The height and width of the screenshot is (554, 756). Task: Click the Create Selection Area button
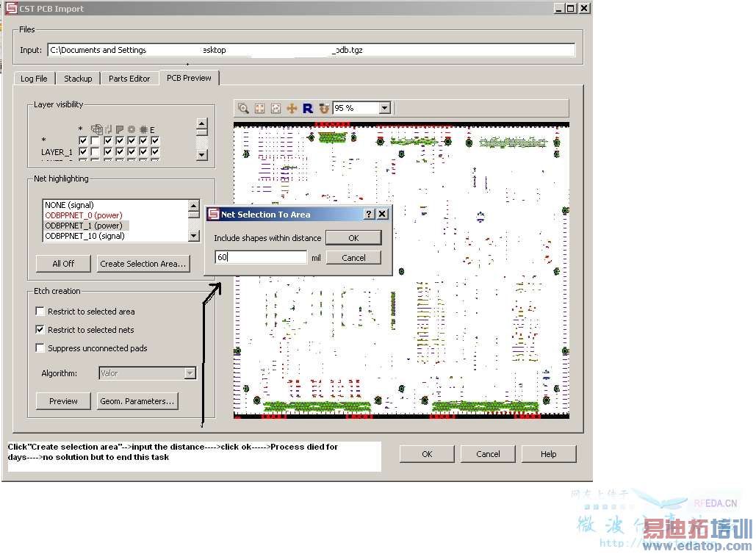point(143,264)
